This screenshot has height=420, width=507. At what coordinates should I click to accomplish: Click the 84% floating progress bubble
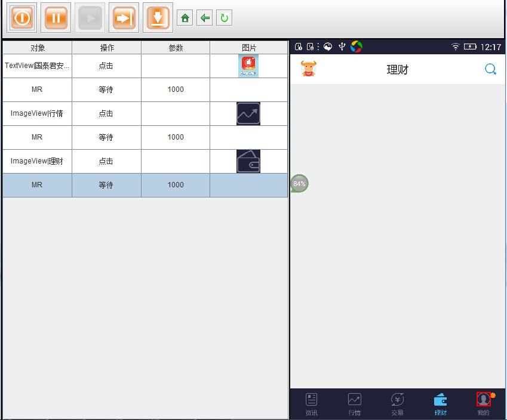coord(299,184)
